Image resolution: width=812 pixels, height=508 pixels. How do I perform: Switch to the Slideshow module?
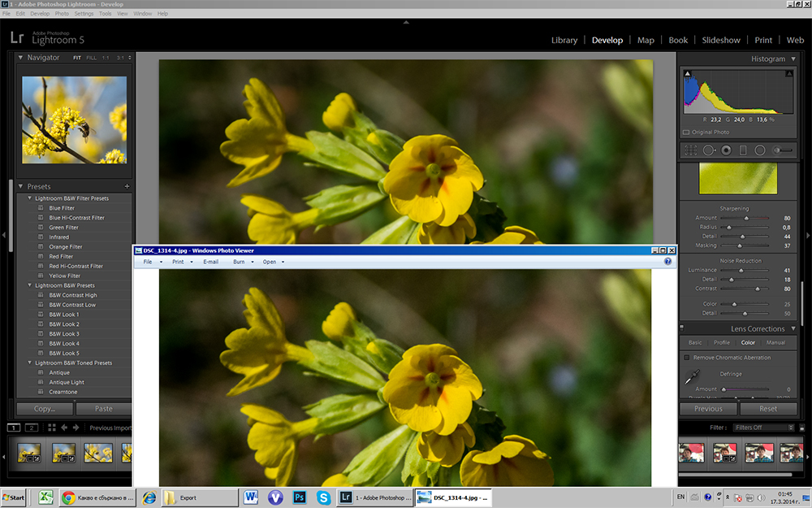[721, 40]
